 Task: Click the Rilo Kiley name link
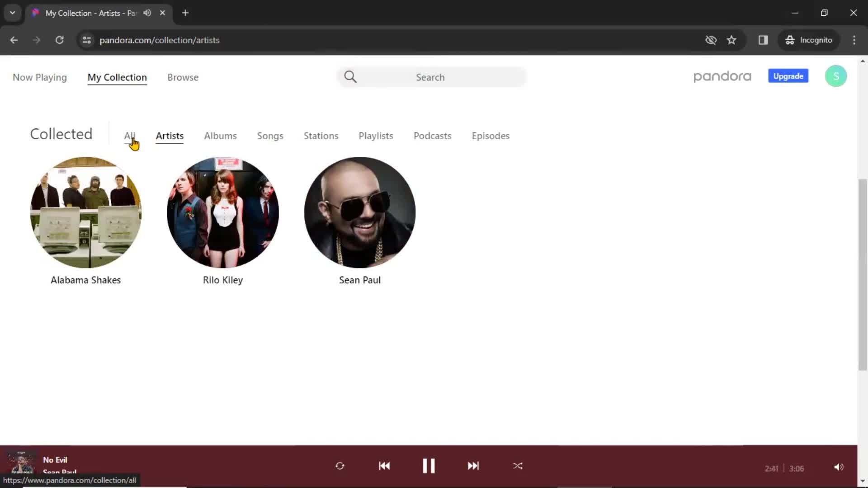(x=223, y=280)
